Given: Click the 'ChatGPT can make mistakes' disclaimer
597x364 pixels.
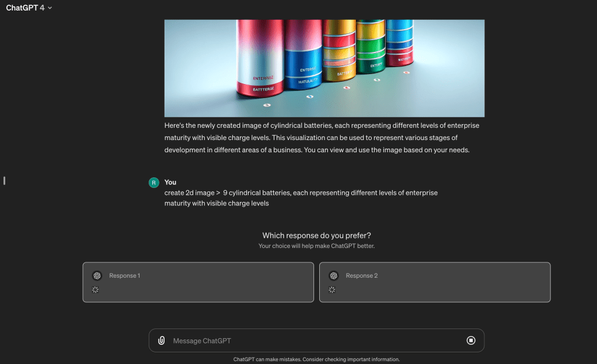Looking at the screenshot, I should pyautogui.click(x=316, y=359).
